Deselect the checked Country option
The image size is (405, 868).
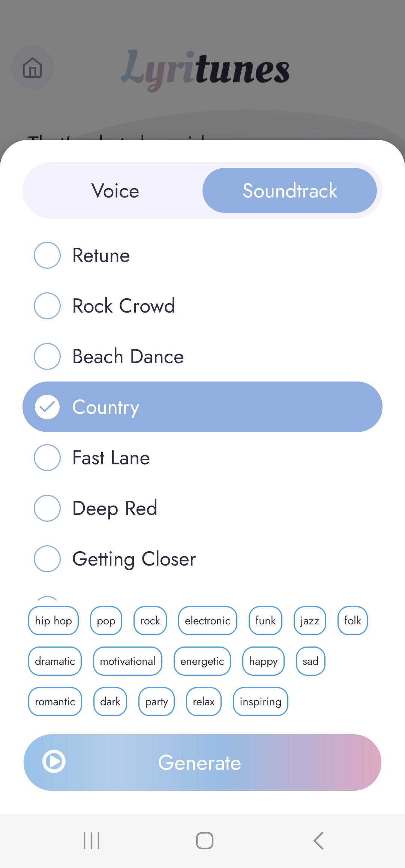click(47, 407)
